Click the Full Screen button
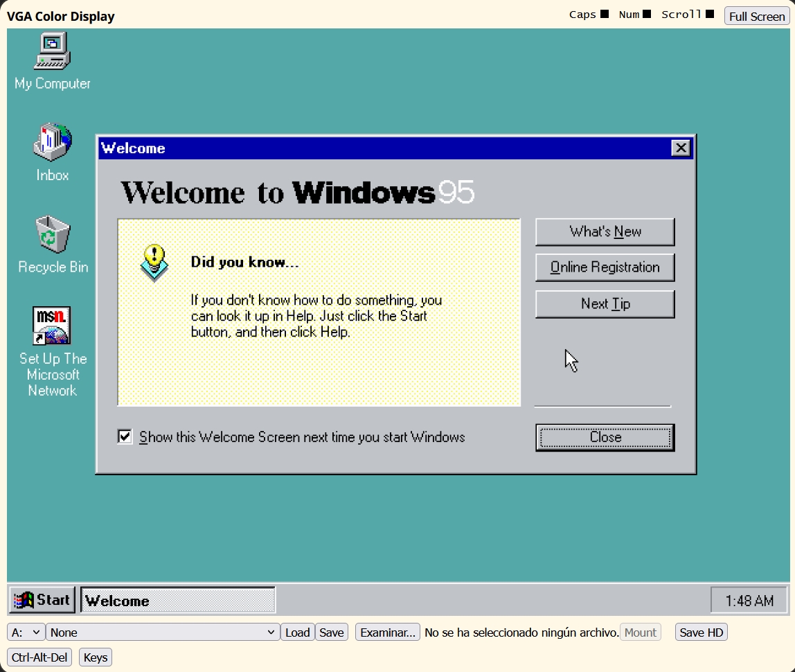This screenshot has height=672, width=795. click(x=757, y=16)
